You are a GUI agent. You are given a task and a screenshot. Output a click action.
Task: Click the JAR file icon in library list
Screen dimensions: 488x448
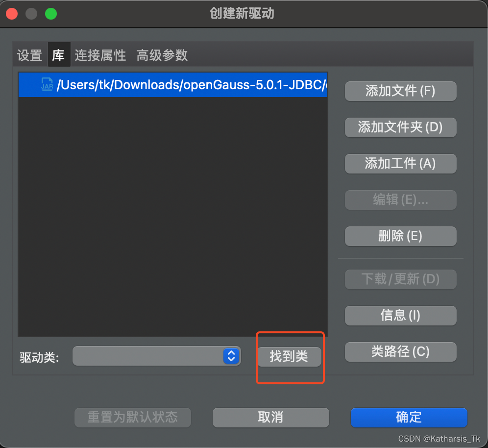tap(48, 84)
